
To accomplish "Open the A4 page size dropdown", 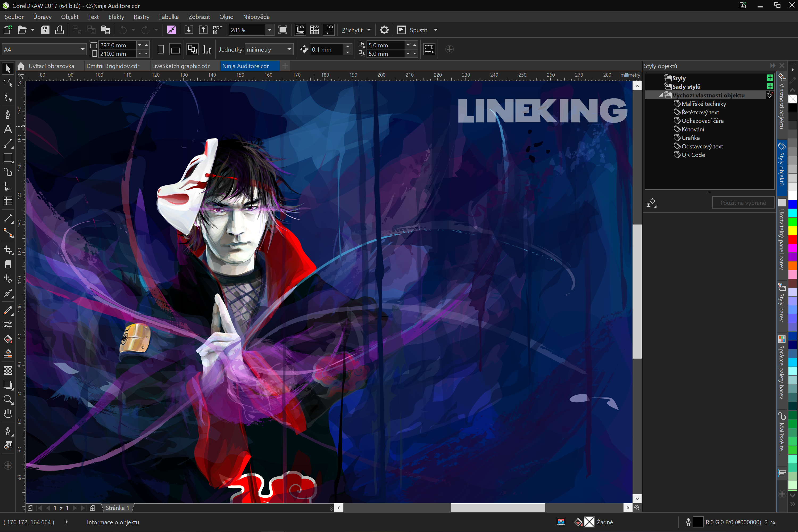I will (x=82, y=49).
